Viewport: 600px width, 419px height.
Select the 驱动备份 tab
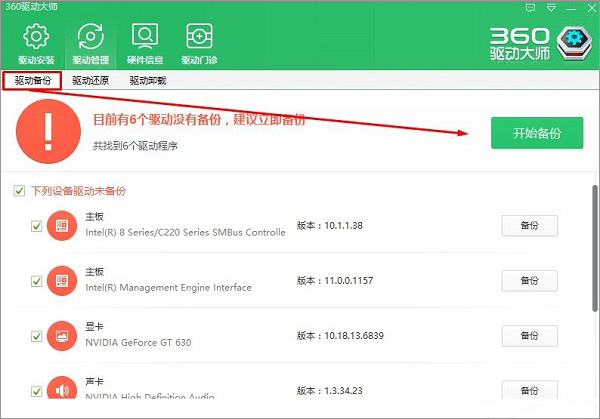tap(33, 81)
